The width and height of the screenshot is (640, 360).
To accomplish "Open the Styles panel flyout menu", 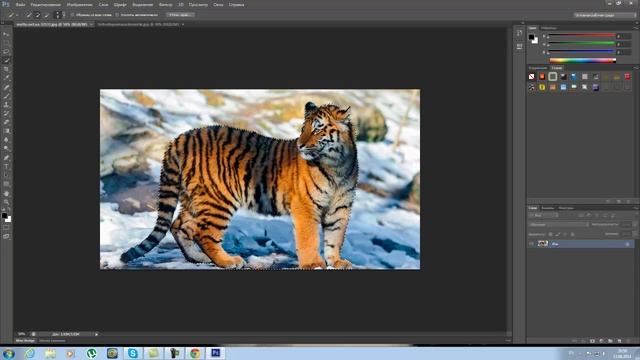I will (x=636, y=68).
